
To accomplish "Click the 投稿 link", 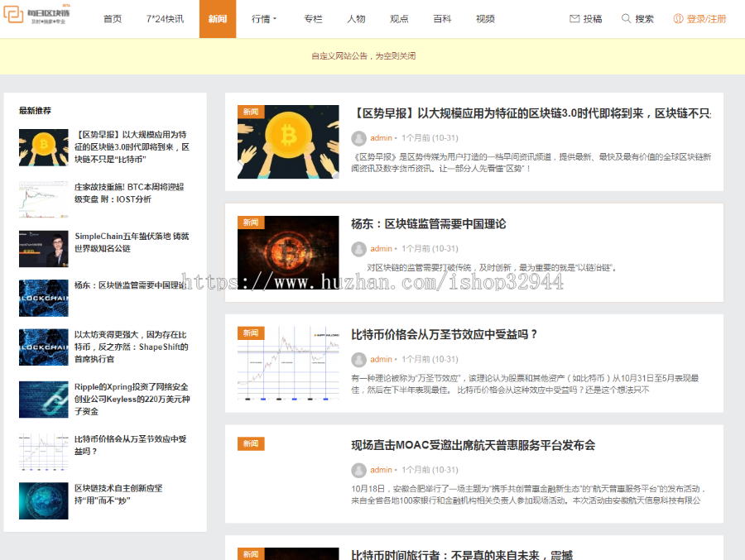I will pos(593,19).
